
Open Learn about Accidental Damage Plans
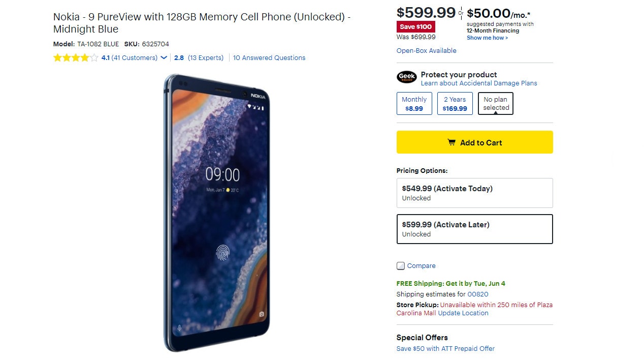coord(478,83)
